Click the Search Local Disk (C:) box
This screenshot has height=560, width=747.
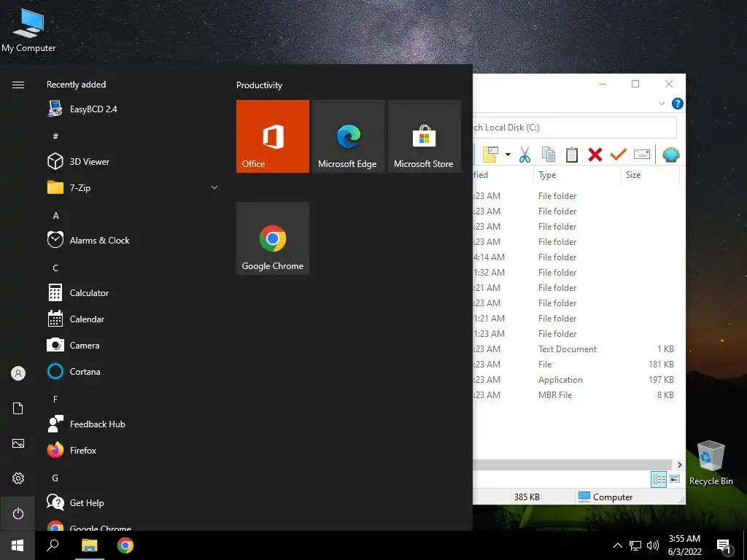tap(575, 128)
